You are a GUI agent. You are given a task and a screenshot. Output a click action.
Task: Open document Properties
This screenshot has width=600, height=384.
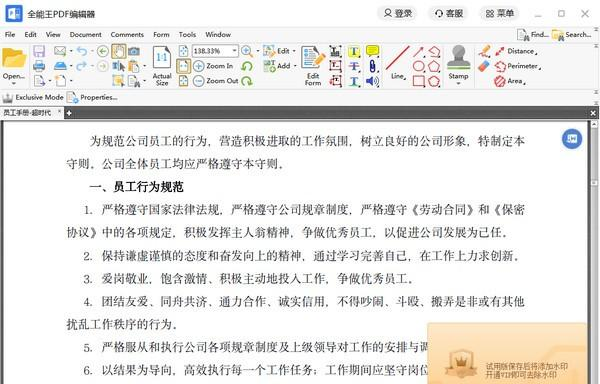pyautogui.click(x=92, y=98)
